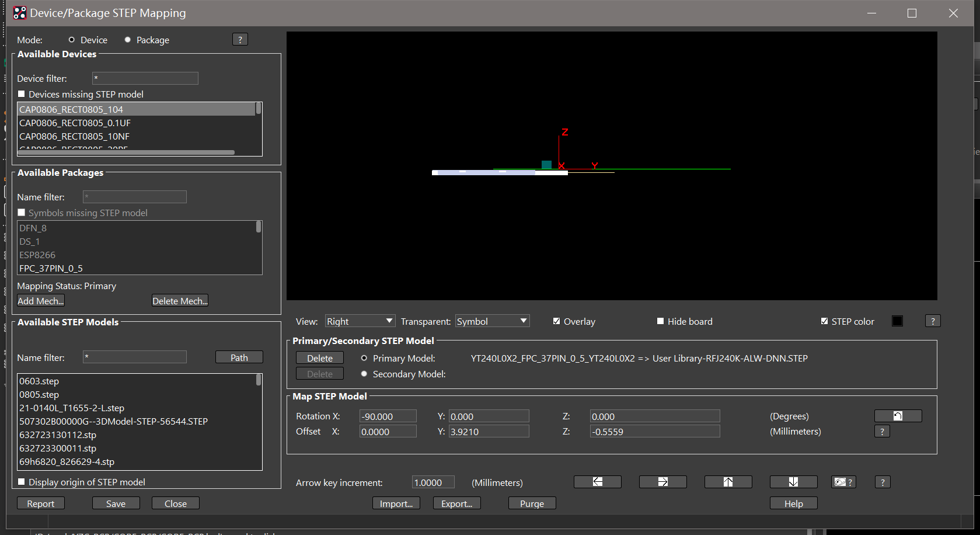Select 632723130112.stp model
The width and height of the screenshot is (980, 535).
click(x=137, y=435)
